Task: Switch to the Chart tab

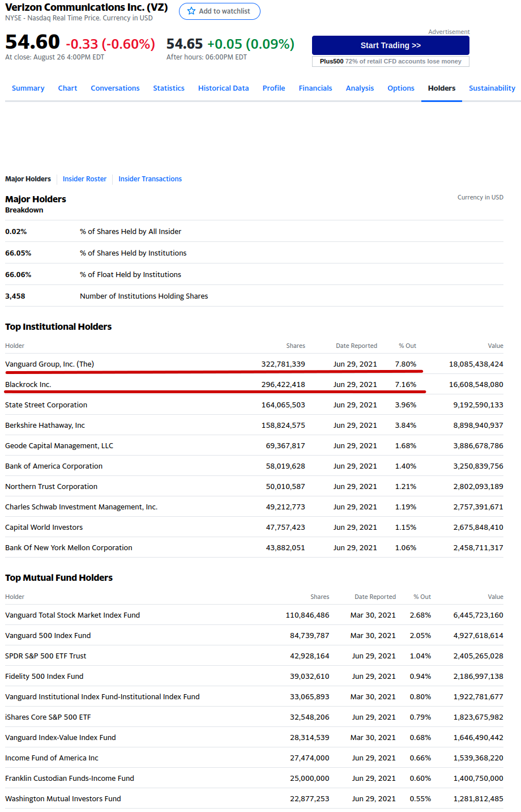Action: point(67,88)
